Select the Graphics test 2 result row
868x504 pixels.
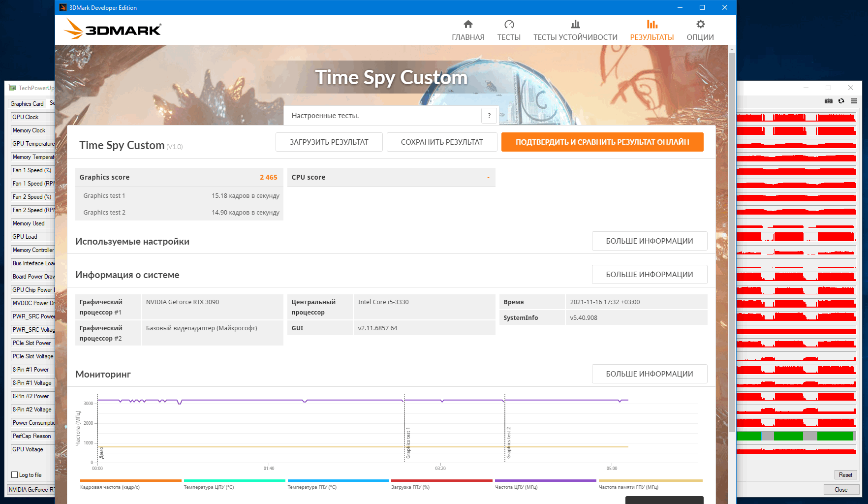tap(180, 213)
